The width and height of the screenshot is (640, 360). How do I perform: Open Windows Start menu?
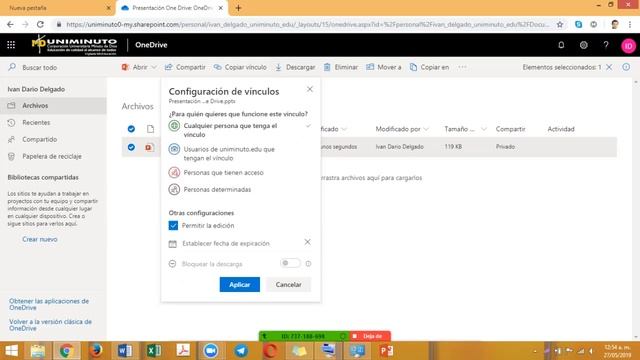pyautogui.click(x=11, y=351)
